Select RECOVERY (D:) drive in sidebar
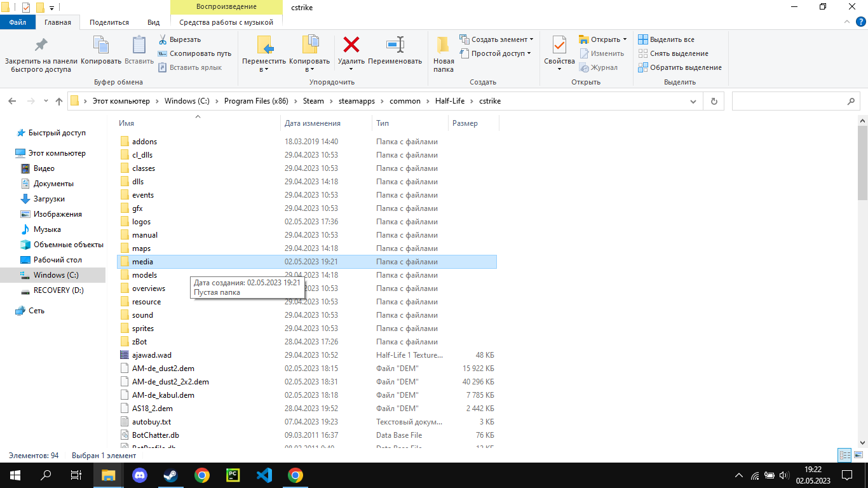Image resolution: width=868 pixels, height=488 pixels. coord(58,290)
